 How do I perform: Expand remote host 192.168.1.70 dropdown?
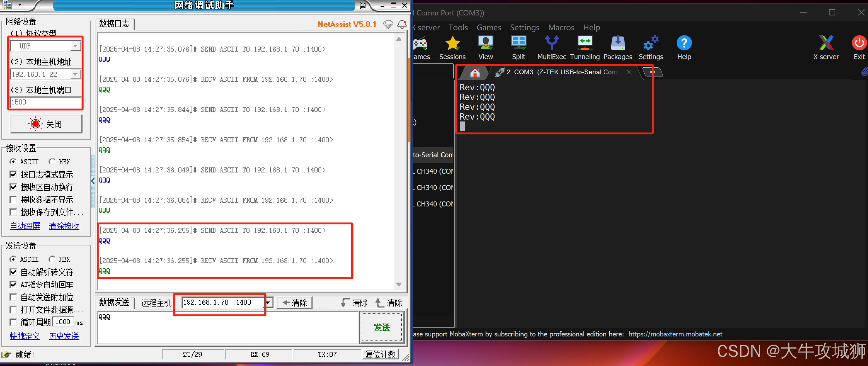[268, 302]
